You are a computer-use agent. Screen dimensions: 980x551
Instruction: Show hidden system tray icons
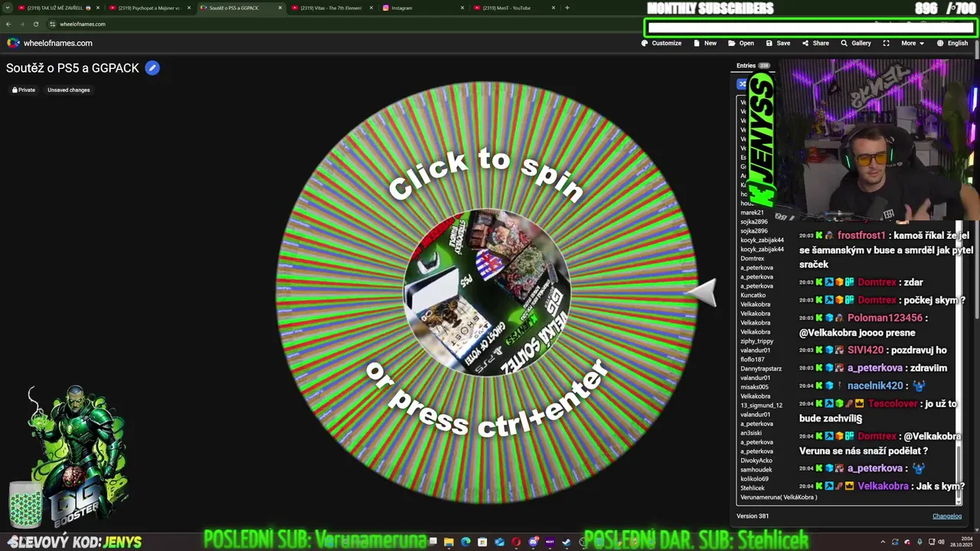point(883,542)
